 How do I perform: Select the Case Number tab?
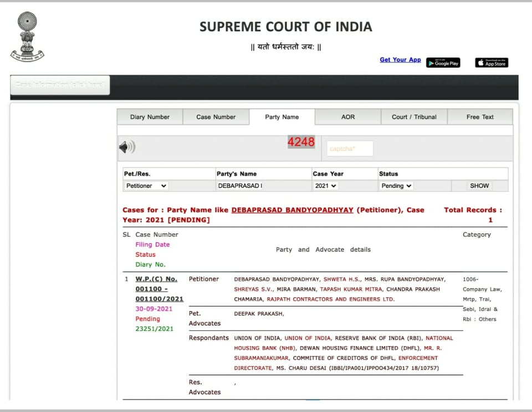point(216,117)
